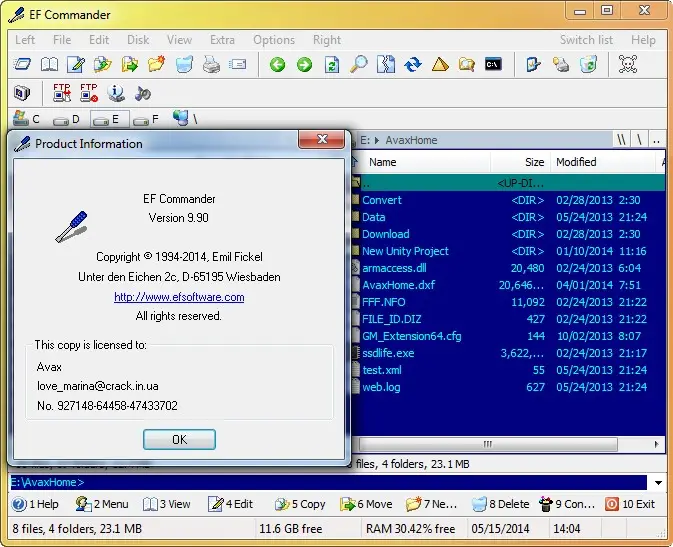This screenshot has width=673, height=547.
Task: Click the '..' parent directory path button
Action: 656,140
